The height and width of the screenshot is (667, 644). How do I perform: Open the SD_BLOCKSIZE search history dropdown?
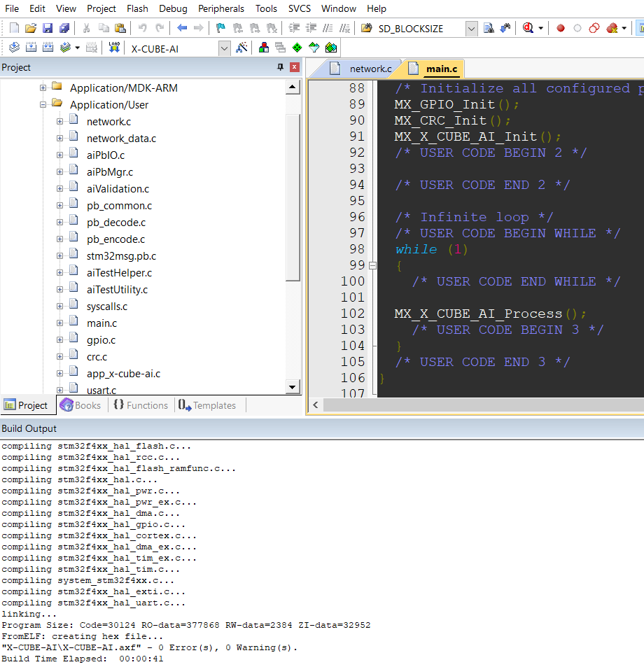[471, 29]
